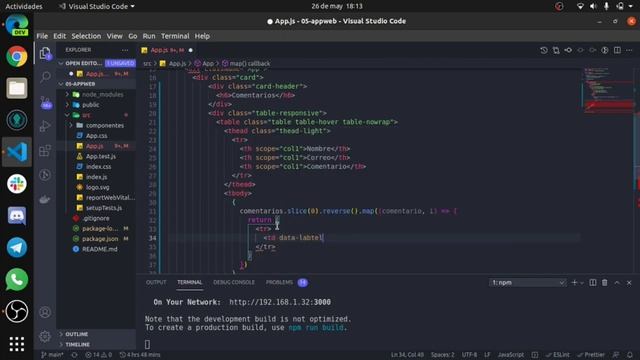
Task: Change indentation via Spaces: 2
Action: 442,355
